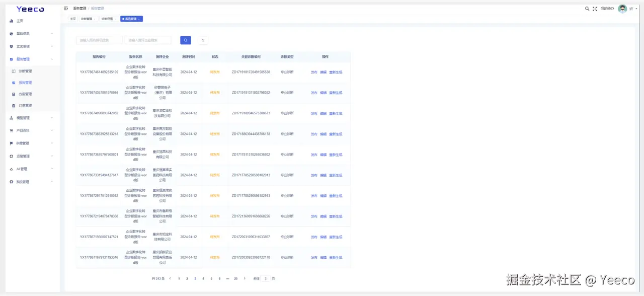This screenshot has width=644, height=296.
Task: Click the 模型管理 hierarchy icon
Action: pos(12,118)
